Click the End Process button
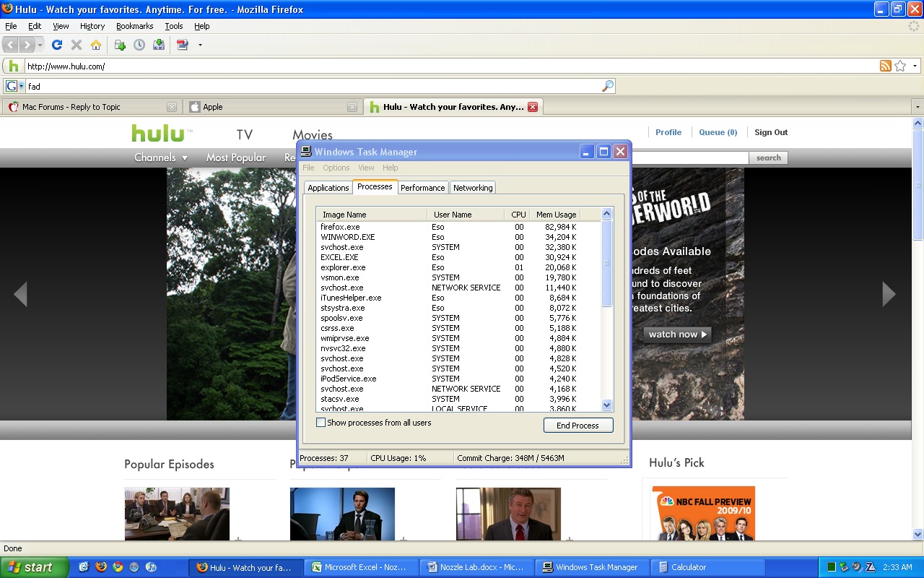Screen dimensions: 924x578 point(577,426)
